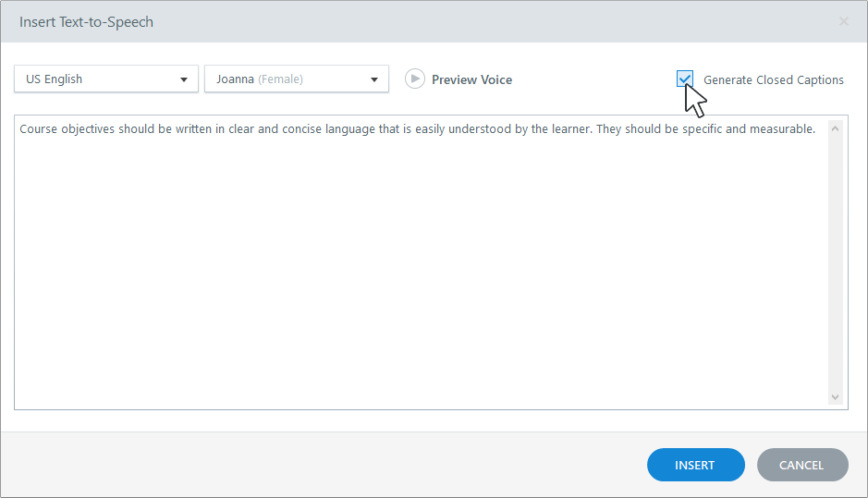The height and width of the screenshot is (498, 868).
Task: Open the Joanna (Female) voice dropdown
Action: (x=287, y=79)
